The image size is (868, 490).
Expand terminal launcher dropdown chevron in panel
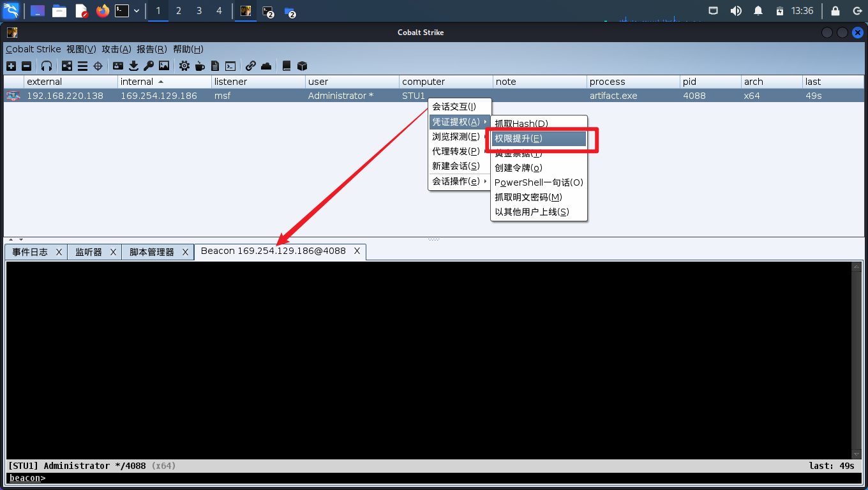tap(136, 11)
